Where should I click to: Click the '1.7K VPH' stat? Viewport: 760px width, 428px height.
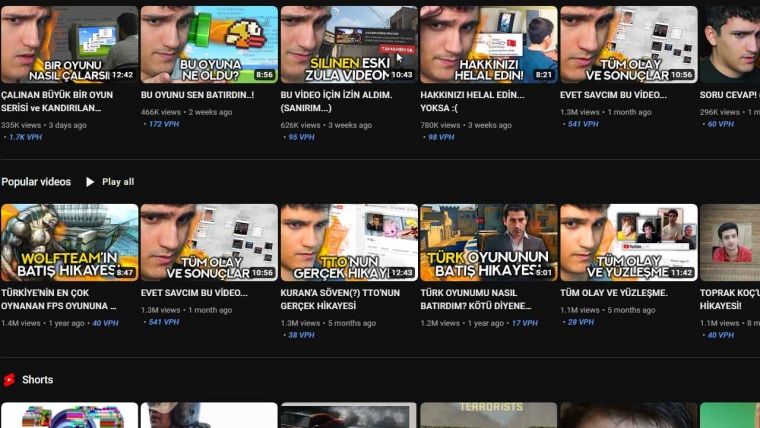click(25, 137)
